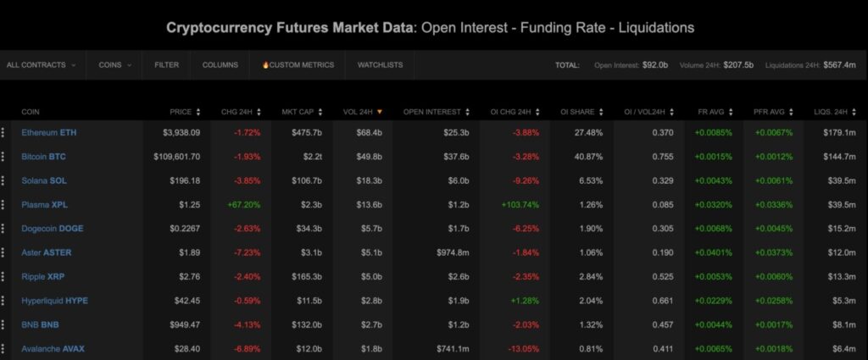Open the Dogecoin row kebab menu
This screenshot has height=360, width=868.
coord(3,229)
